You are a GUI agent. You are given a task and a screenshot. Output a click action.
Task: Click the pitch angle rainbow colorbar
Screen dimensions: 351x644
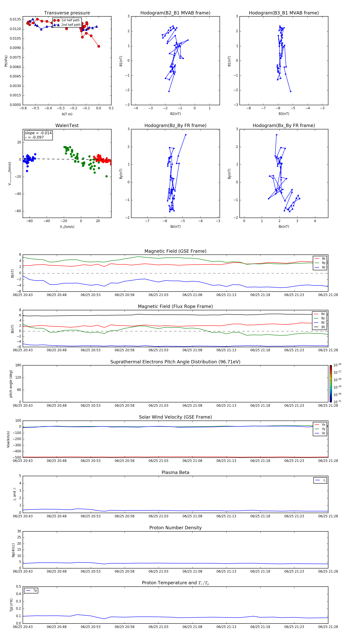point(331,383)
